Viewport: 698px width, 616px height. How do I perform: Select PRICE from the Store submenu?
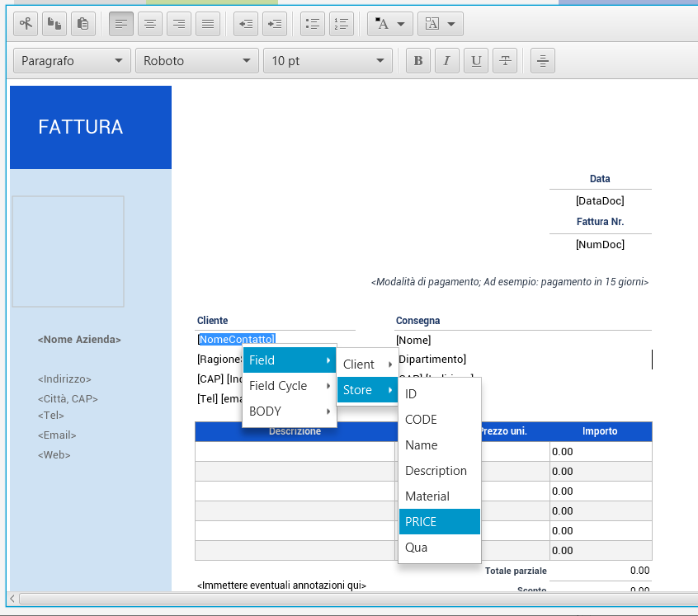click(439, 522)
